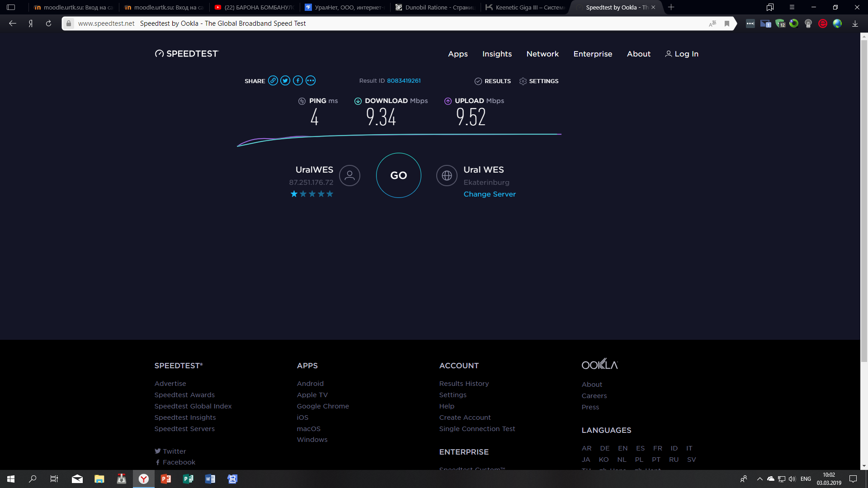Open Results History footer link
This screenshot has width=868, height=488.
click(464, 384)
